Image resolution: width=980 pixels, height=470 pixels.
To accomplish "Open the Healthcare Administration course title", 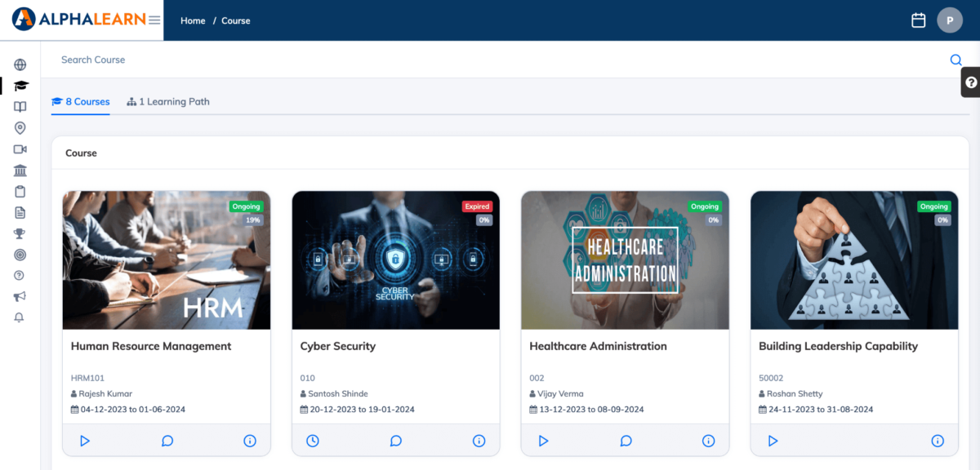I will (598, 346).
